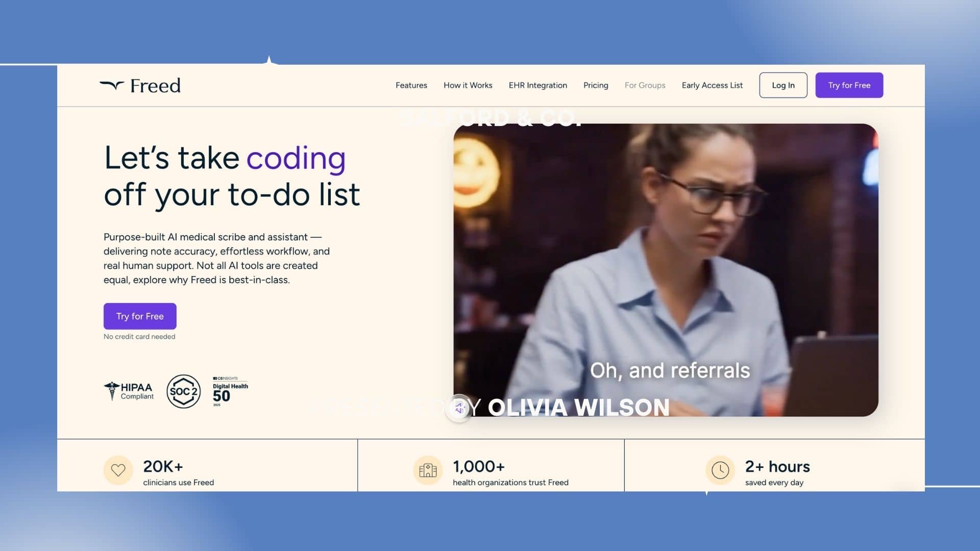Go to EHR Integration
The height and width of the screenshot is (551, 980).
pos(537,85)
